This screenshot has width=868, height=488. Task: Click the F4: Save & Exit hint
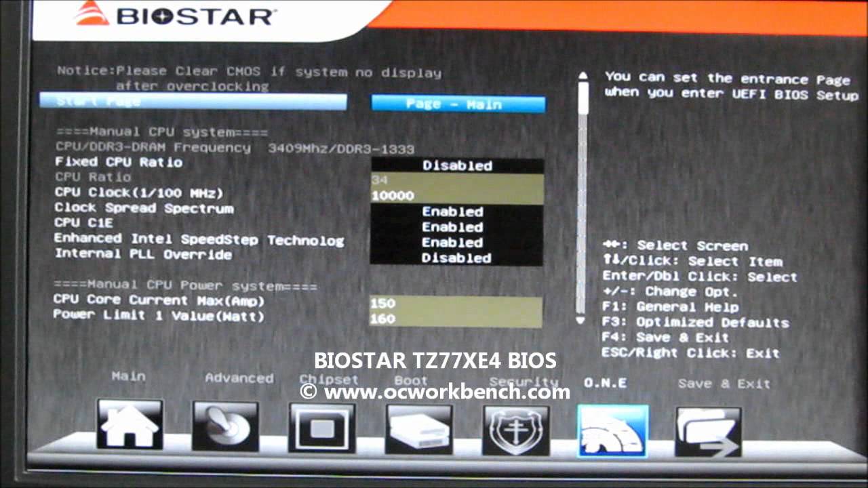[666, 338]
